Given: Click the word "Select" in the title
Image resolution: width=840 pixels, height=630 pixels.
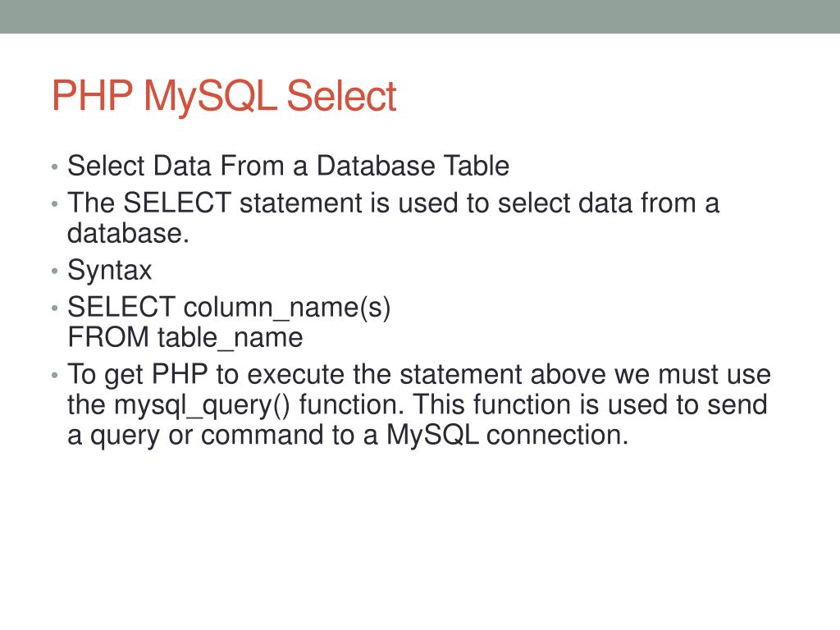Looking at the screenshot, I should pos(342,97).
